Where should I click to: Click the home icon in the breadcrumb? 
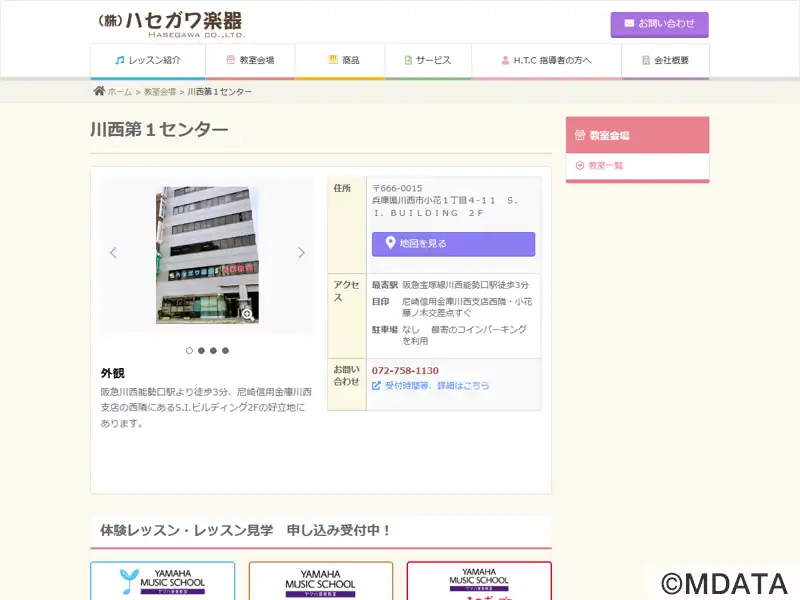[x=99, y=91]
